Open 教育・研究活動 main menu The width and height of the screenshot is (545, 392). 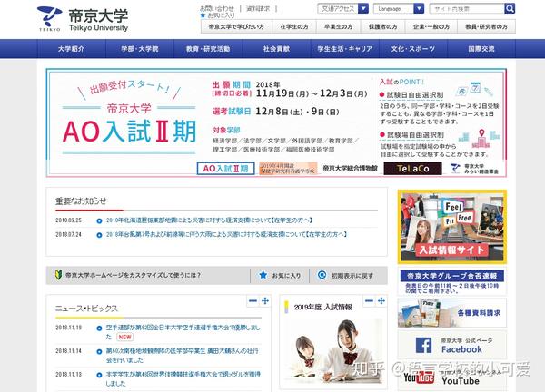click(x=208, y=49)
